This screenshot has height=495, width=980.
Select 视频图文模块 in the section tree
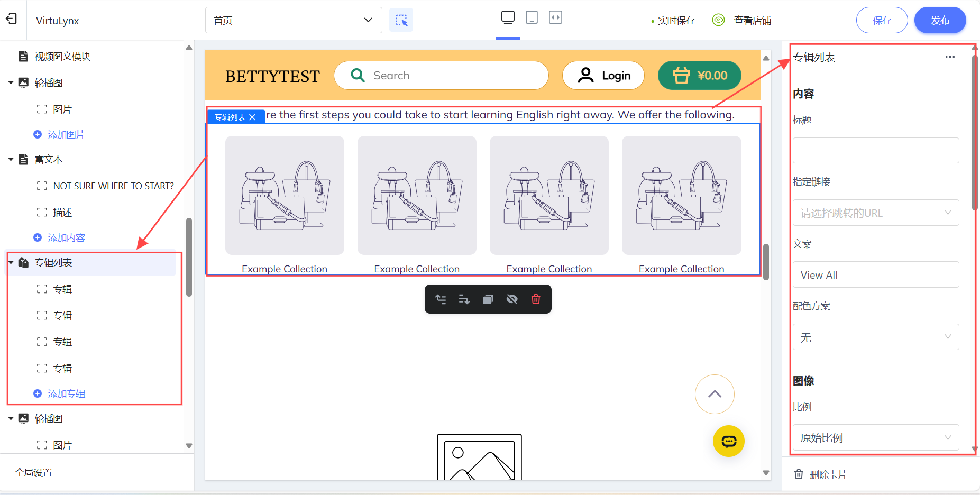[62, 57]
